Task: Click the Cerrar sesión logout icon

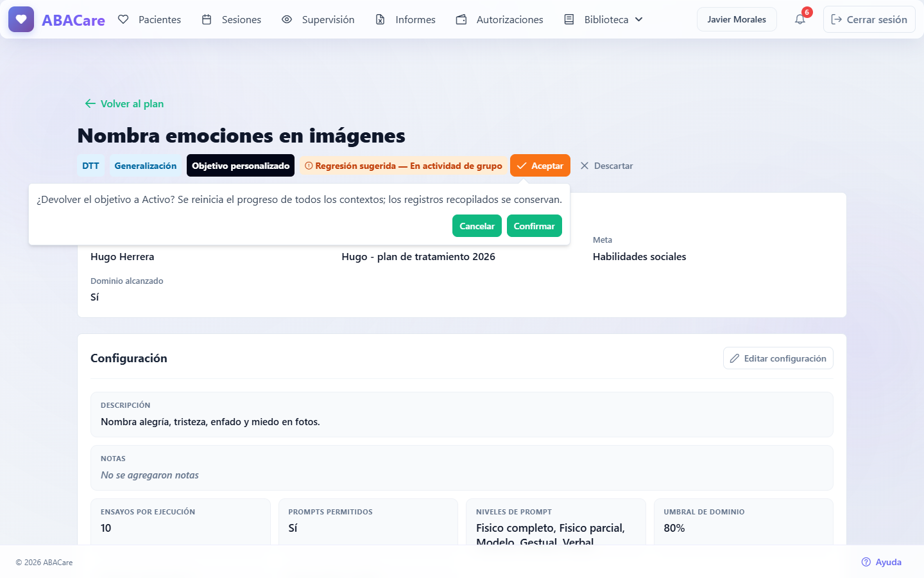Action: [x=837, y=19]
